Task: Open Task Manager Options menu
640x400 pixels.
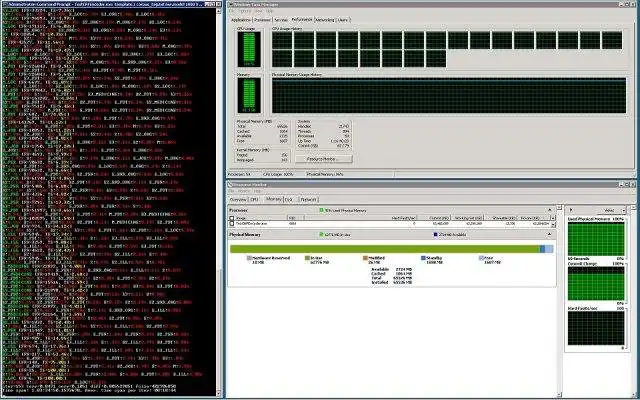Action: tap(244, 11)
